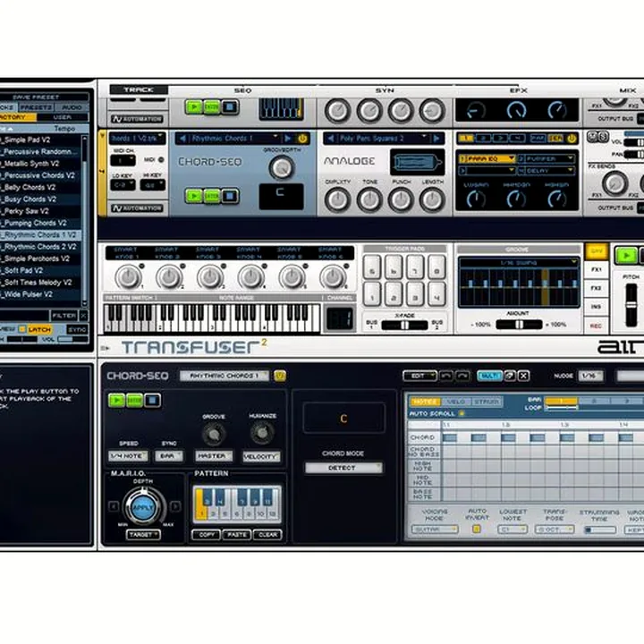Open the Groove Master dropdown
This screenshot has width=644, height=644.
214,456
